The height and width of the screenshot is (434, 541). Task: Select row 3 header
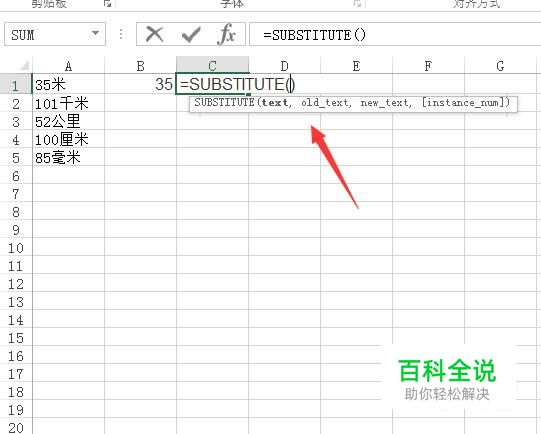(16, 121)
